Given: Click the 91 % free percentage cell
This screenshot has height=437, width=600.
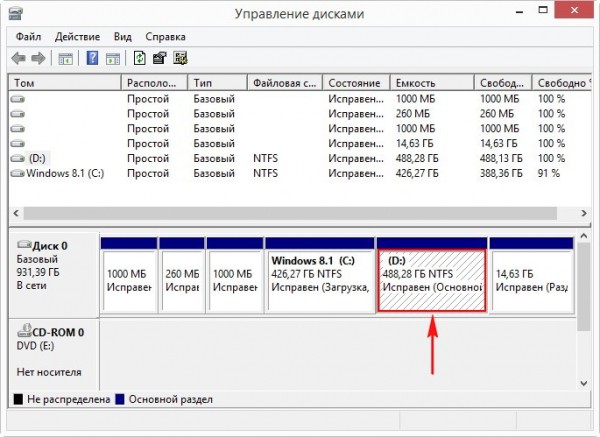Looking at the screenshot, I should [549, 173].
